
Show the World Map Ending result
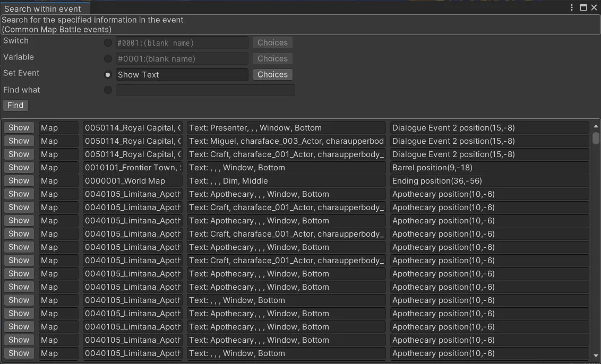coord(19,181)
